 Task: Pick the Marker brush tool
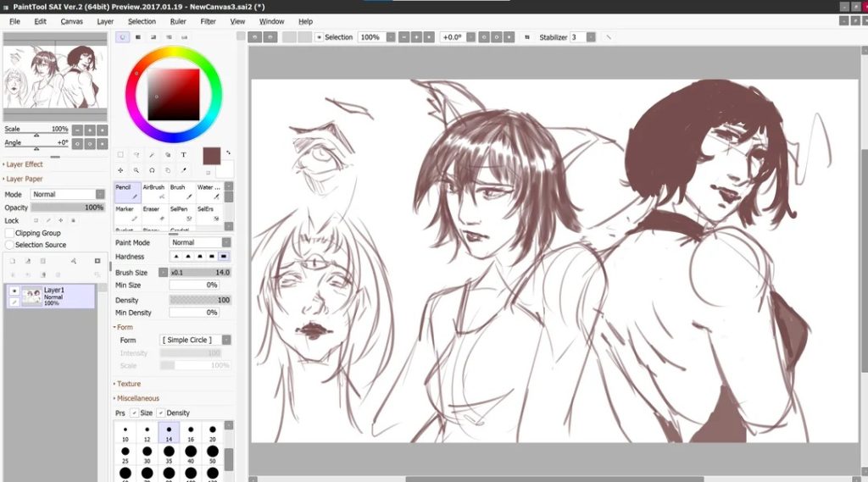point(127,213)
